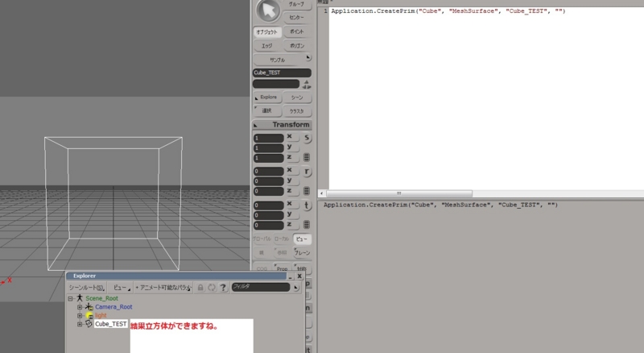Toggle translation Z axis button
The image size is (644, 353).
[291, 225]
